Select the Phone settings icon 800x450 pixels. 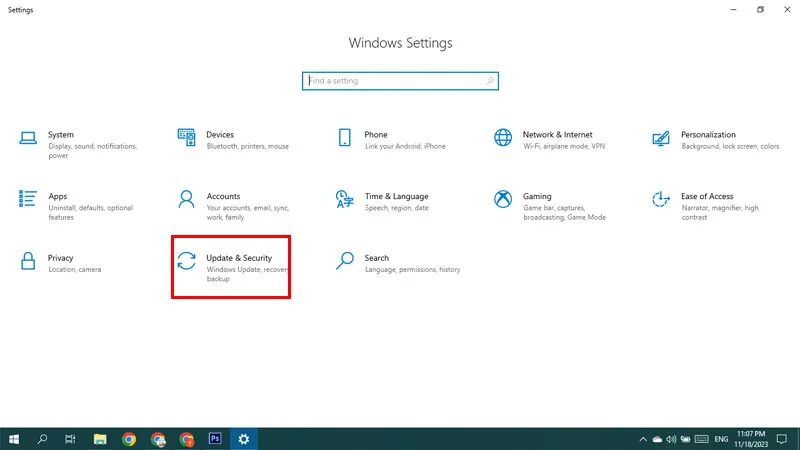(344, 137)
